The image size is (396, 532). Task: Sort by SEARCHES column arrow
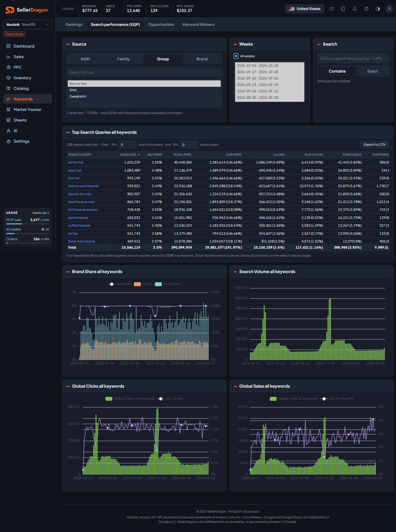[x=139, y=155]
